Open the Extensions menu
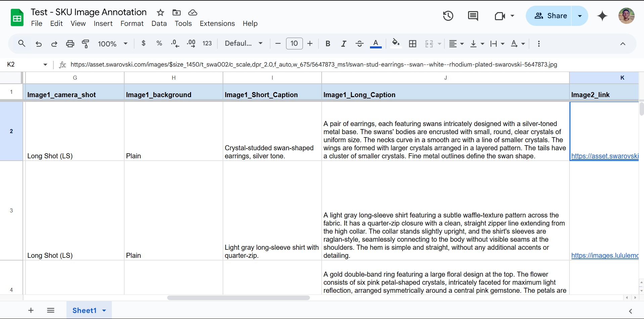 (x=217, y=24)
